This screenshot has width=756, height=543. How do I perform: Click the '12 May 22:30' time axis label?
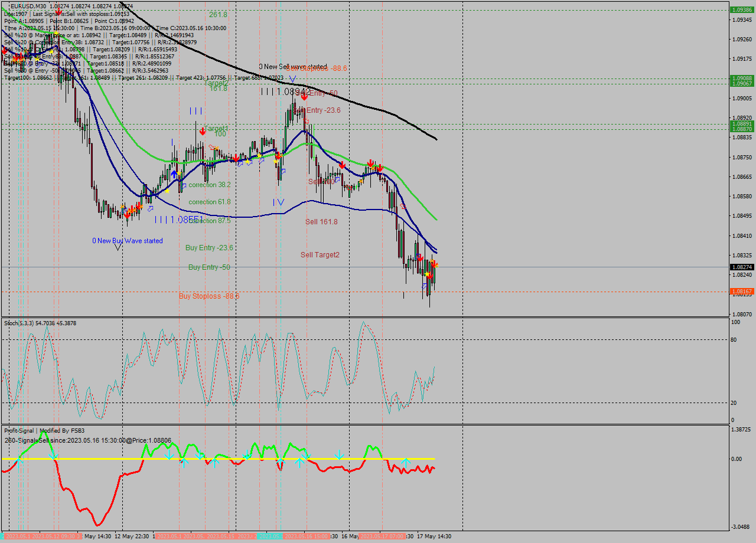point(133,537)
